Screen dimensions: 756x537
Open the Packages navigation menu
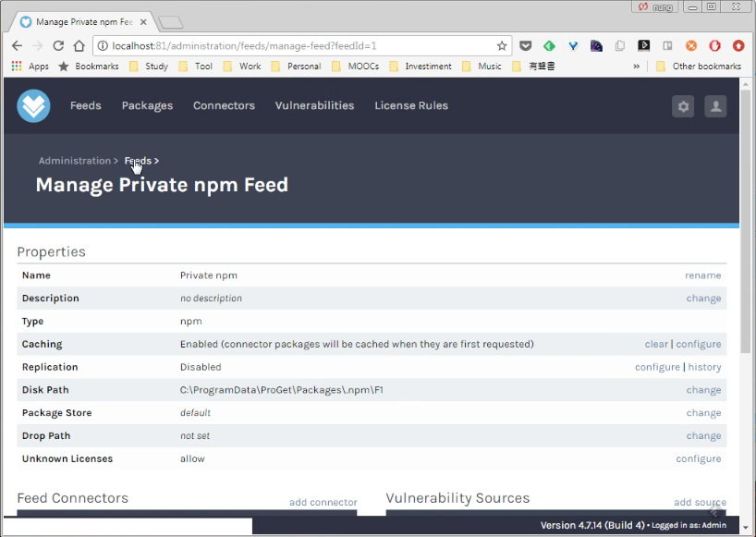point(147,105)
